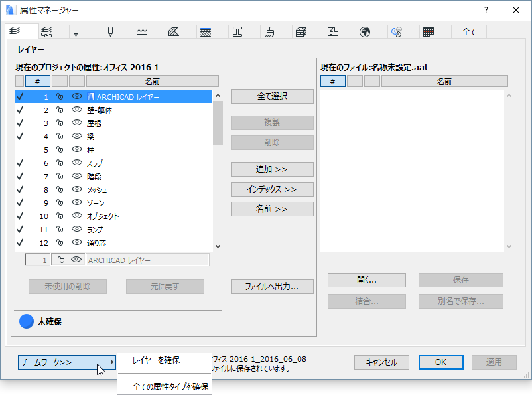Select the オブジェクト layer row
The image size is (532, 395).
pos(113,216)
